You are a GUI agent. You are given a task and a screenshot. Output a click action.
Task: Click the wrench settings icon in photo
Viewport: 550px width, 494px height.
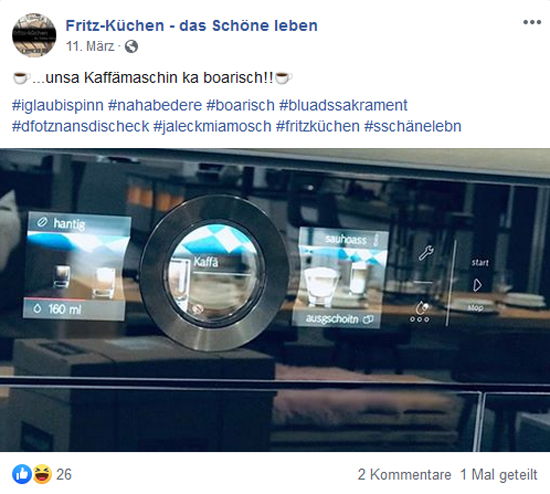tap(426, 253)
